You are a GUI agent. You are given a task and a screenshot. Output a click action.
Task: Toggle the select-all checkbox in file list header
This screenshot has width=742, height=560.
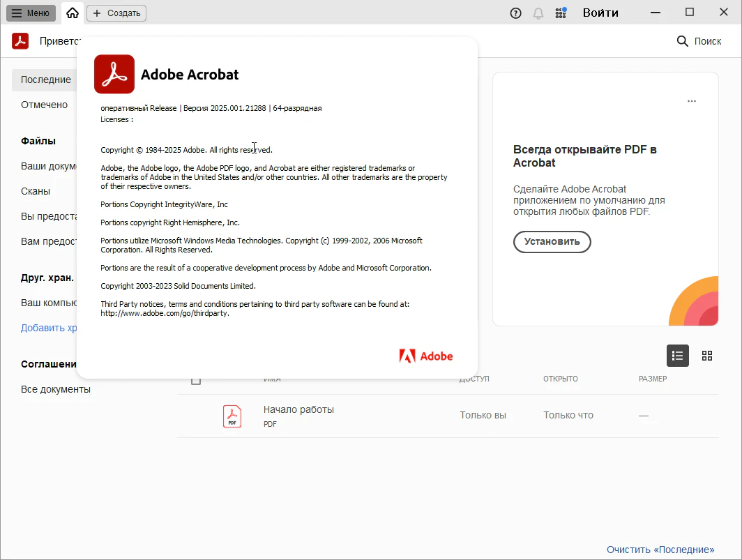(196, 380)
